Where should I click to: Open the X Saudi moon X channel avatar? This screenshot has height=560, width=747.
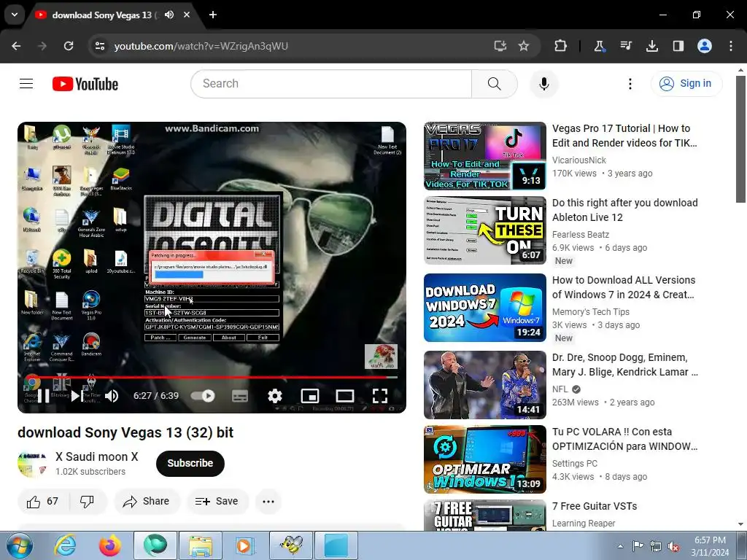tap(32, 463)
